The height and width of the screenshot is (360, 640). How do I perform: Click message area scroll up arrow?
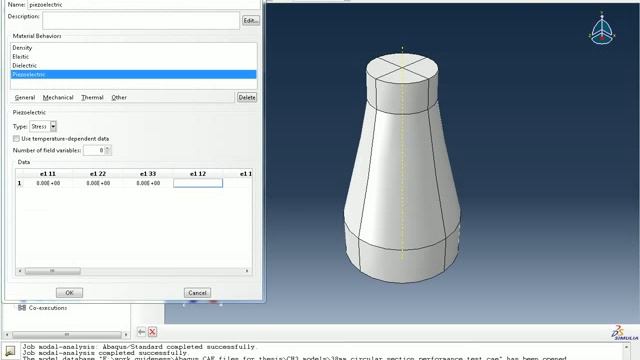627,347
